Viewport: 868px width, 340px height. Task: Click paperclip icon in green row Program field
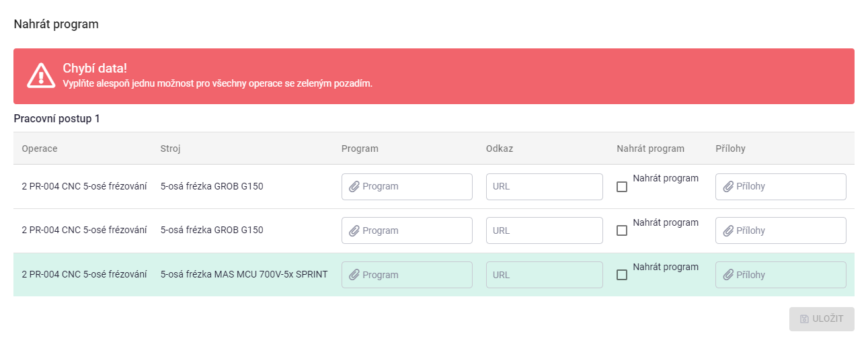(x=354, y=275)
